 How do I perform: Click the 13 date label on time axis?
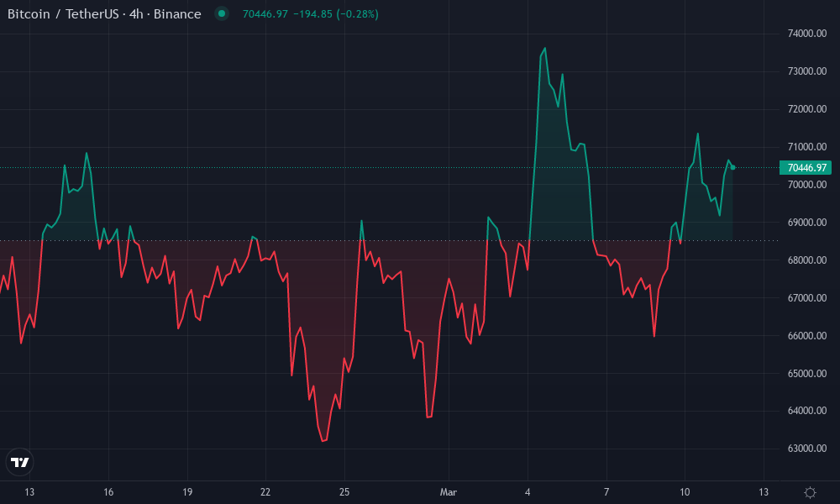pos(28,492)
